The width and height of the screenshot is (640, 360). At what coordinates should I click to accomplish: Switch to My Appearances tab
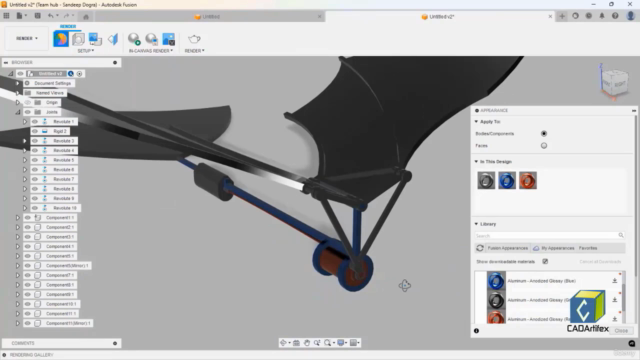pyautogui.click(x=553, y=248)
